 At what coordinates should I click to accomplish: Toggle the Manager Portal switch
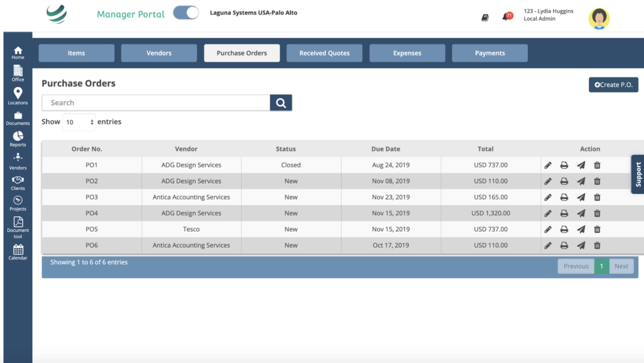tap(186, 13)
